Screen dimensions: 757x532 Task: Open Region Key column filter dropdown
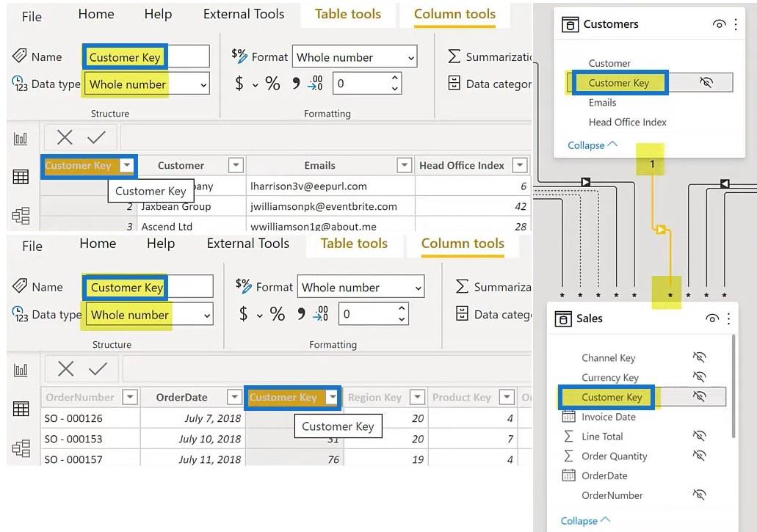tap(416, 398)
